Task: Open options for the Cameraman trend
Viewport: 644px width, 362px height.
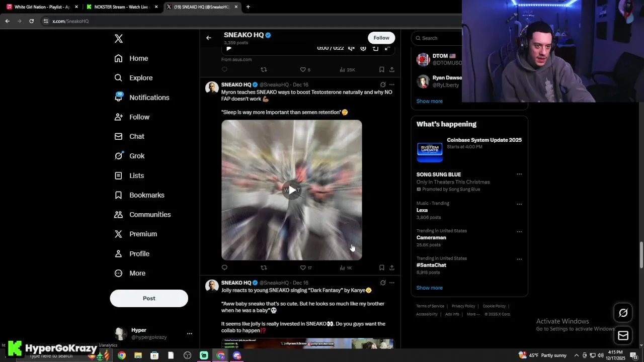Action: pos(519,232)
